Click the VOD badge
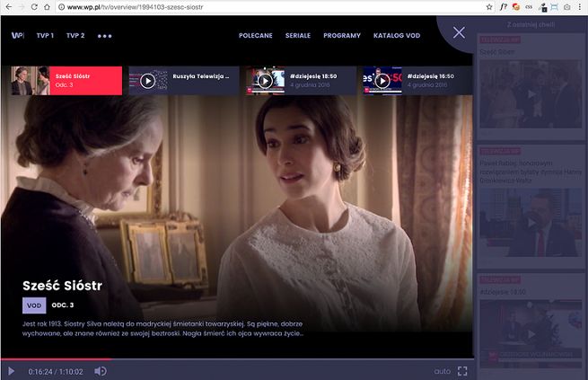Screen dimensions: 588x380 tap(34, 305)
